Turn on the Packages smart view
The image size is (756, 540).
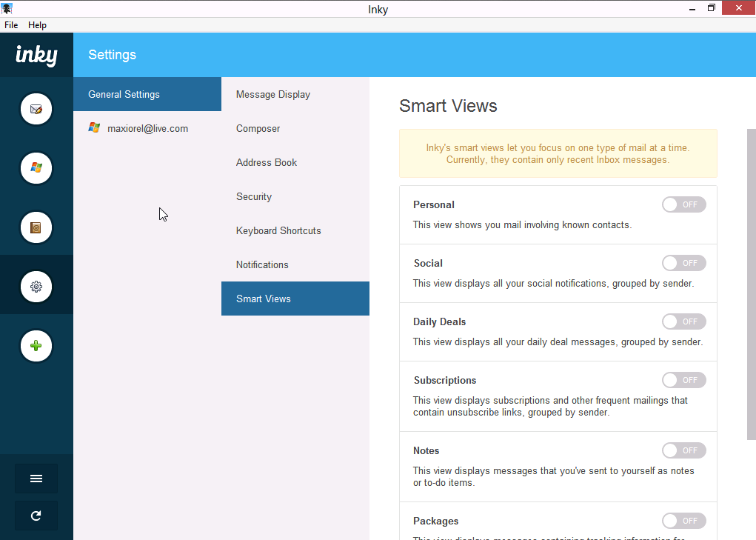click(683, 521)
